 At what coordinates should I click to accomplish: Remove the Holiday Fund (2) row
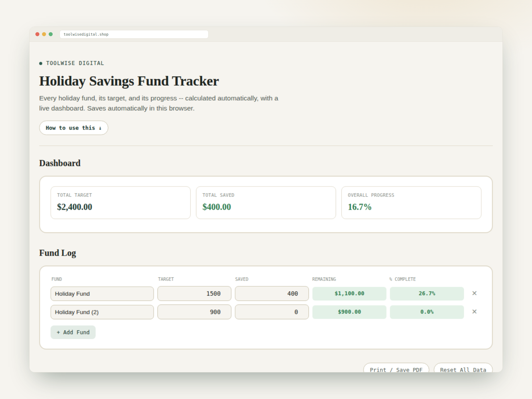pyautogui.click(x=474, y=312)
